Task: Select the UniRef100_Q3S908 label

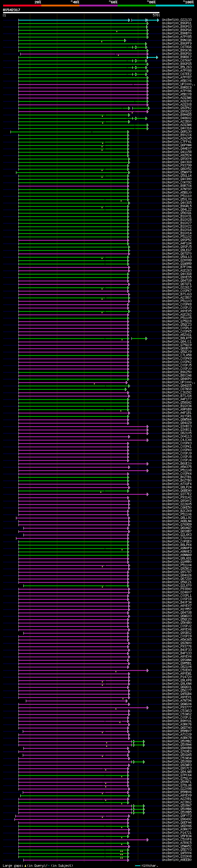Action: click(x=177, y=856)
